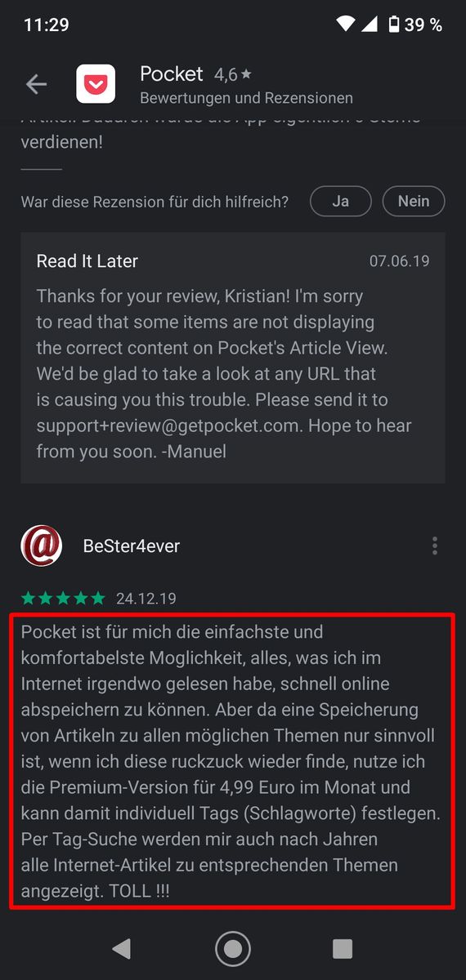Open the Pocket app logo

click(96, 84)
